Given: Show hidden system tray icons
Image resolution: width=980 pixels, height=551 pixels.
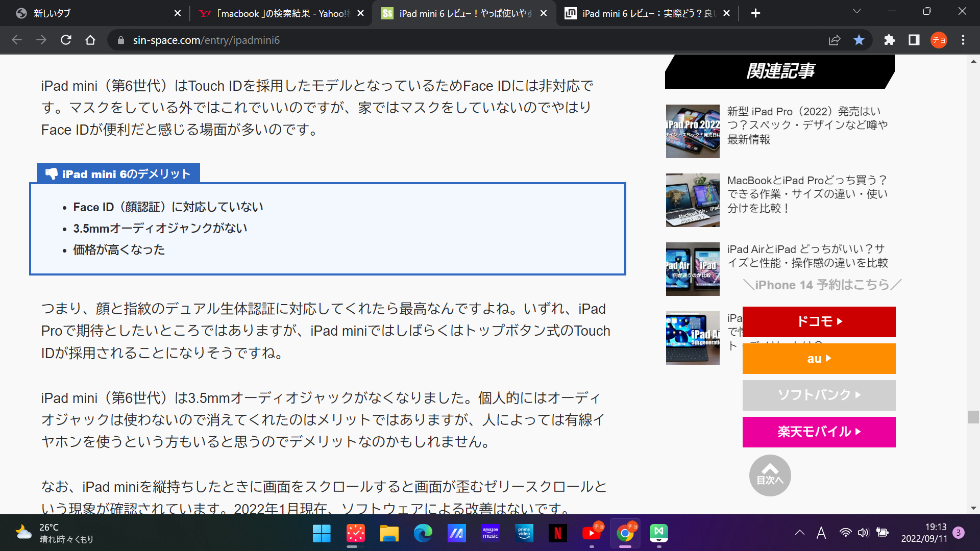Looking at the screenshot, I should point(799,533).
